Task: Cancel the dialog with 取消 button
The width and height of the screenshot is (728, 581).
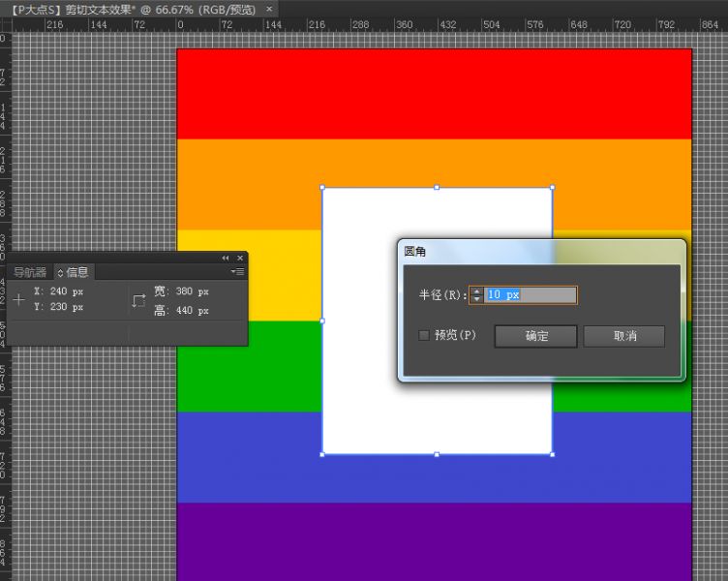Action: pos(624,336)
